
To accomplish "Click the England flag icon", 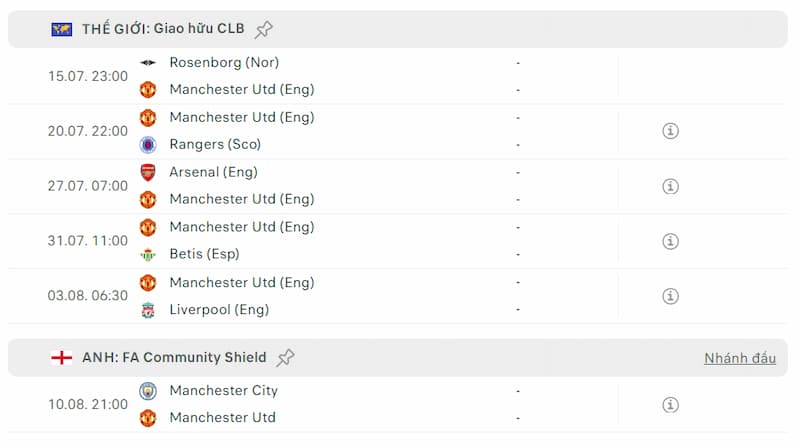I will point(62,357).
